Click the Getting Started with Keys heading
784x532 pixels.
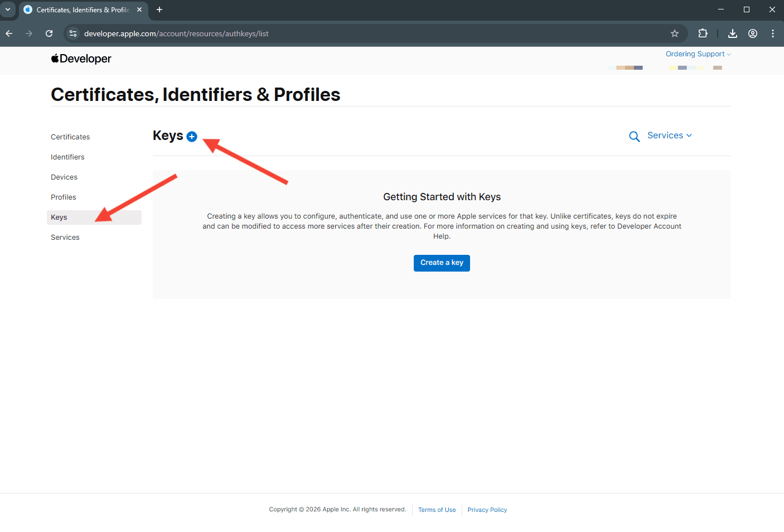(442, 197)
